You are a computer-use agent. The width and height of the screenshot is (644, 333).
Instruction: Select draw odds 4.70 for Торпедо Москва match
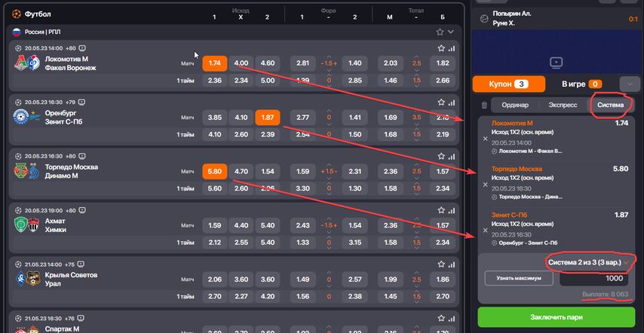pyautogui.click(x=241, y=172)
